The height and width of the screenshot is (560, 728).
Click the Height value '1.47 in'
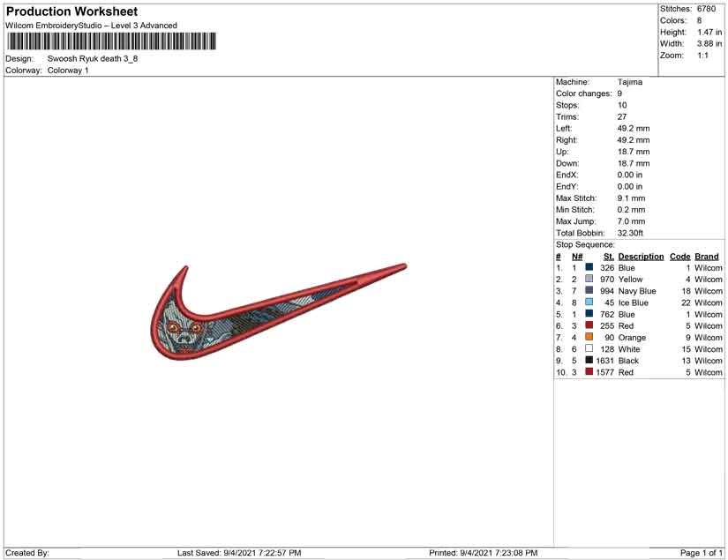(709, 32)
